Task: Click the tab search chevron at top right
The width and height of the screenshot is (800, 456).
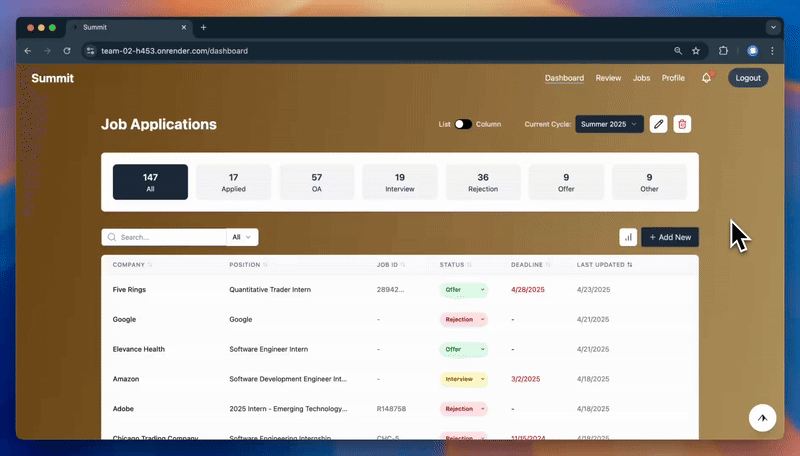Action: coord(773,28)
